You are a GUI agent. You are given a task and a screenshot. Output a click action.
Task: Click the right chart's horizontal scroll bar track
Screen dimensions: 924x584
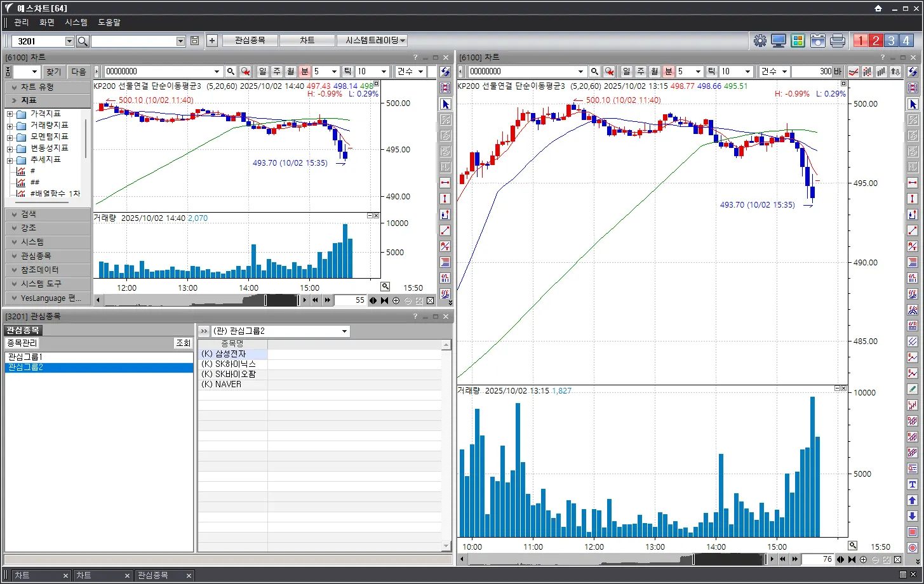coord(572,559)
